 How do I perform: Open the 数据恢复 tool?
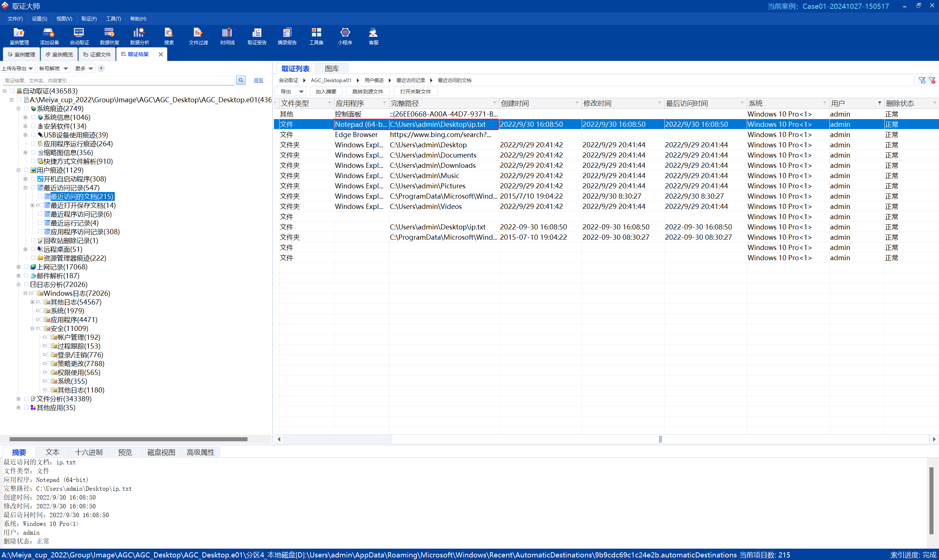pos(110,36)
